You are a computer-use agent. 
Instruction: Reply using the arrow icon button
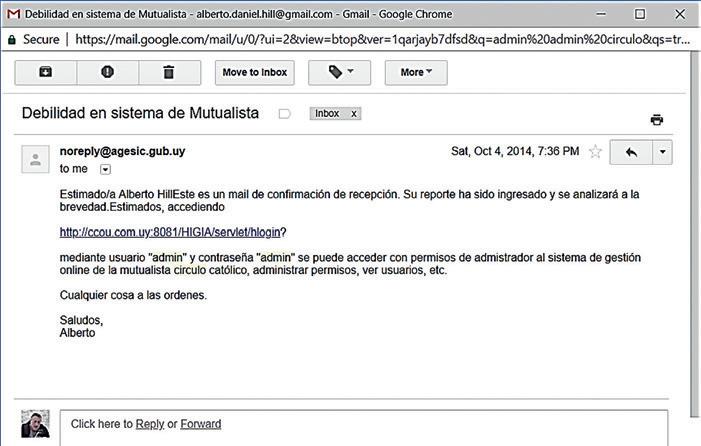631,152
